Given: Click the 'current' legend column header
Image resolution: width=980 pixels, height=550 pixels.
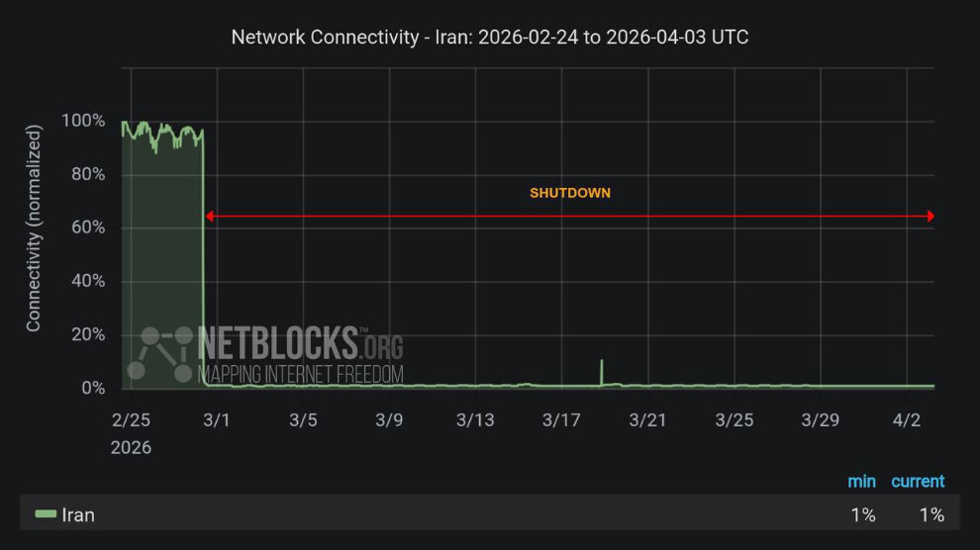Looking at the screenshot, I should coord(918,482).
